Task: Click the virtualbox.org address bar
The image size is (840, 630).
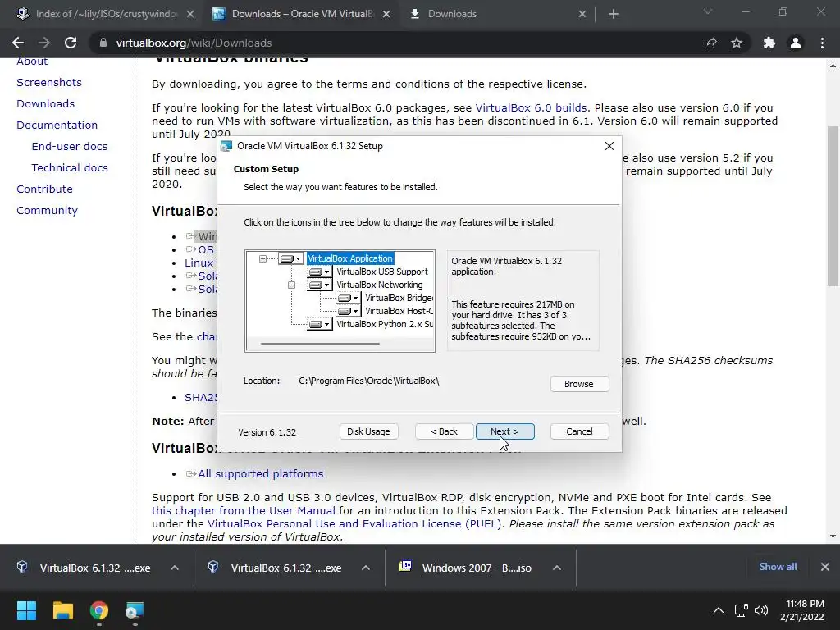Action: pos(396,43)
